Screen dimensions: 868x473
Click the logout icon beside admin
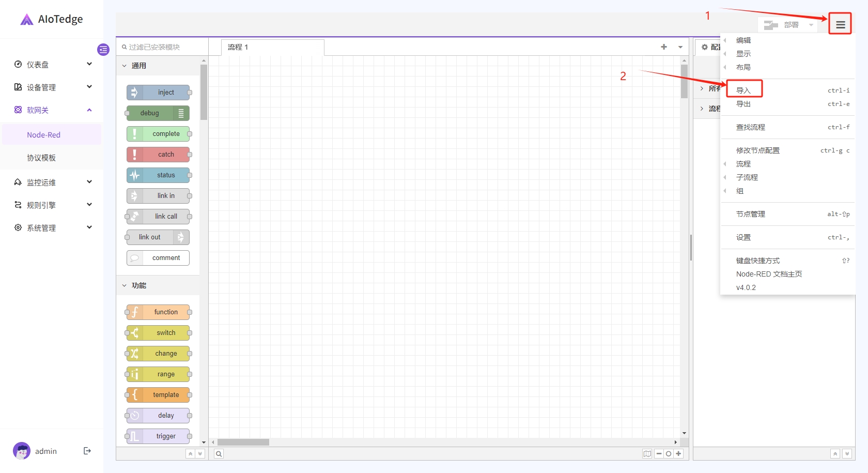pos(87,451)
